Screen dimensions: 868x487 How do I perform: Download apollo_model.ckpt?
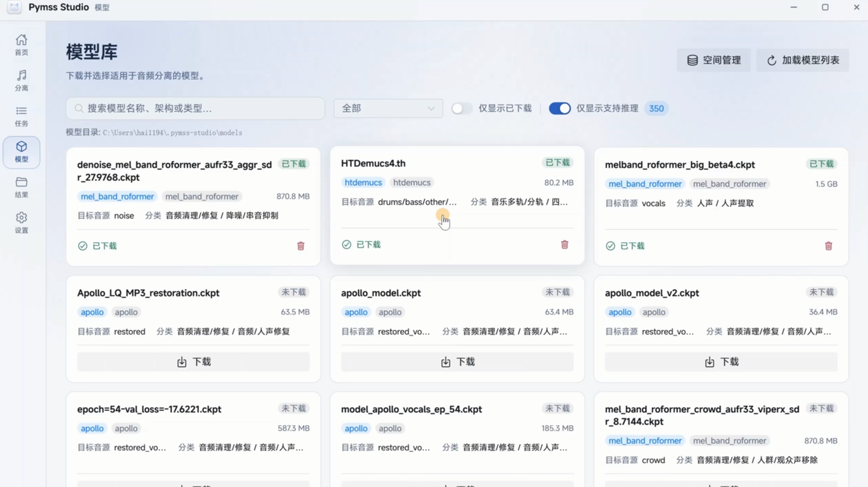click(457, 361)
